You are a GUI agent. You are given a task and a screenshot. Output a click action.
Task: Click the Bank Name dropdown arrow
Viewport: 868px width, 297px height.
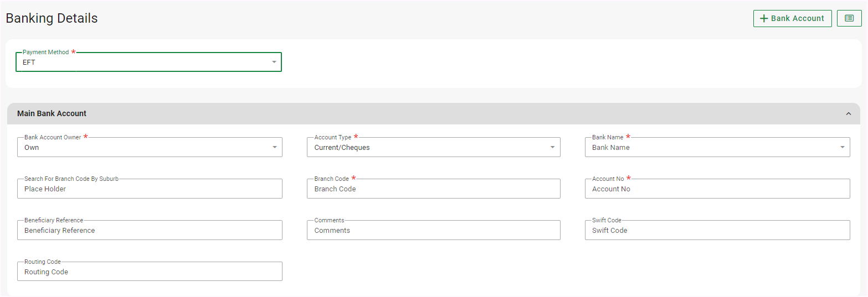coord(842,148)
